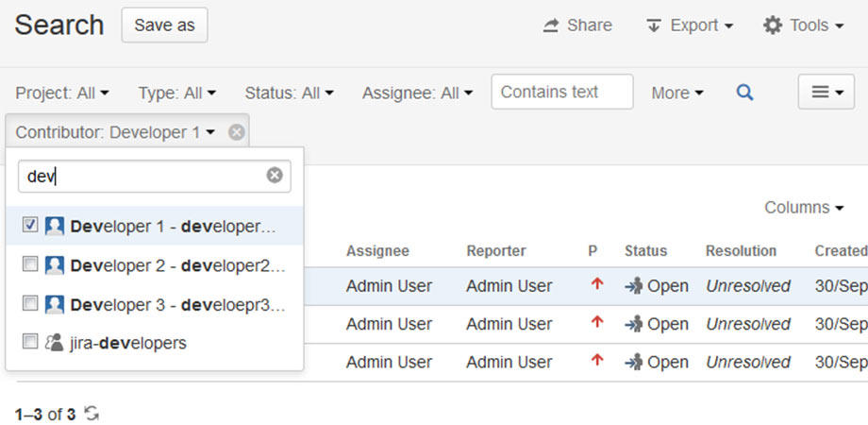
Task: Open the Status: All dropdown
Action: click(289, 93)
